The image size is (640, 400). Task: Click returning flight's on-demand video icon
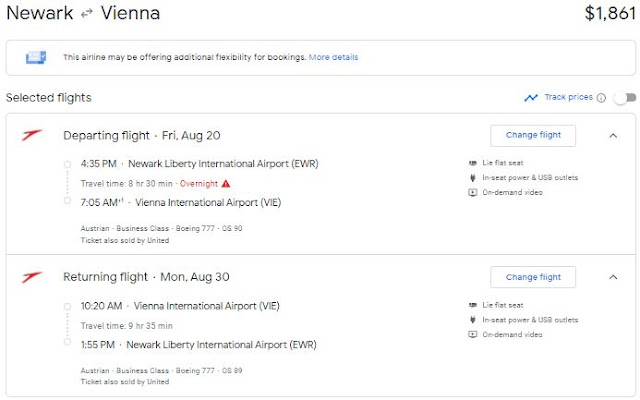pos(472,334)
